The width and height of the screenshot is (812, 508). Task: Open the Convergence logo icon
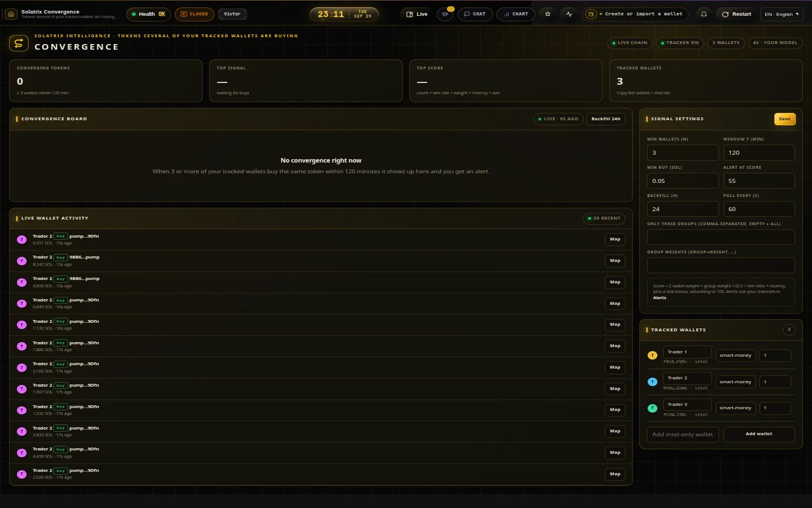(x=19, y=43)
